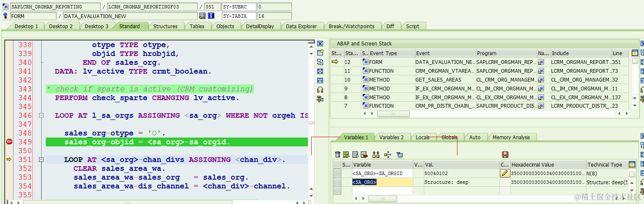Click the 50040102 value cell
This screenshot has height=204, width=644.
(x=461, y=173)
